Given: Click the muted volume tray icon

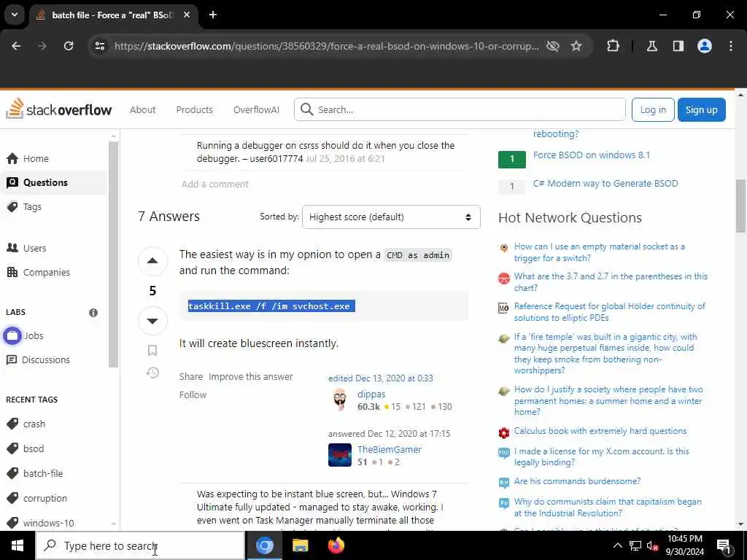Looking at the screenshot, I should coord(652,545).
